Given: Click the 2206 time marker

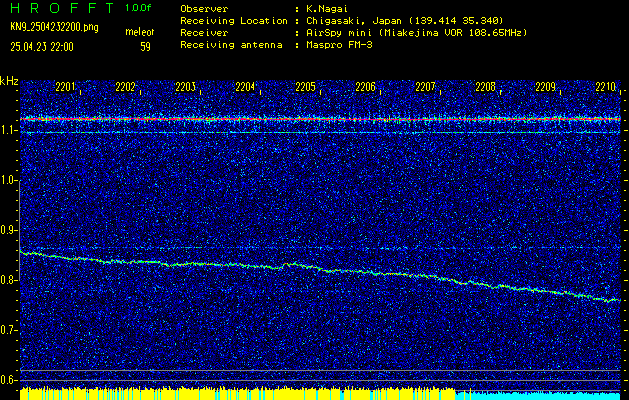Looking at the screenshot, I should click(x=365, y=86).
